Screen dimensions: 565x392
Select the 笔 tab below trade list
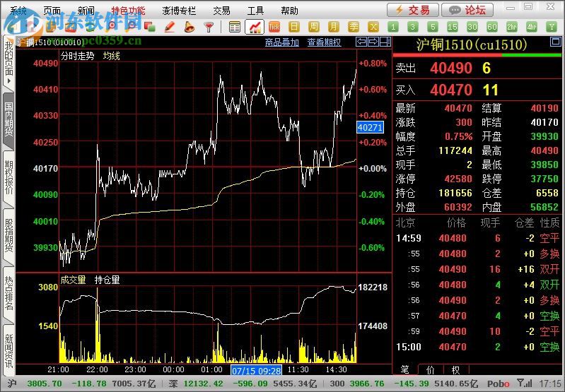405,369
